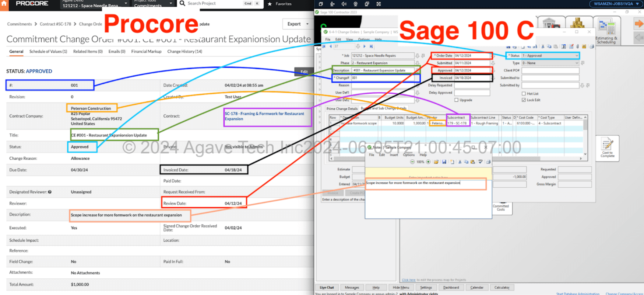
Task: Open Estimating & Scheduling module icon
Action: (606, 31)
